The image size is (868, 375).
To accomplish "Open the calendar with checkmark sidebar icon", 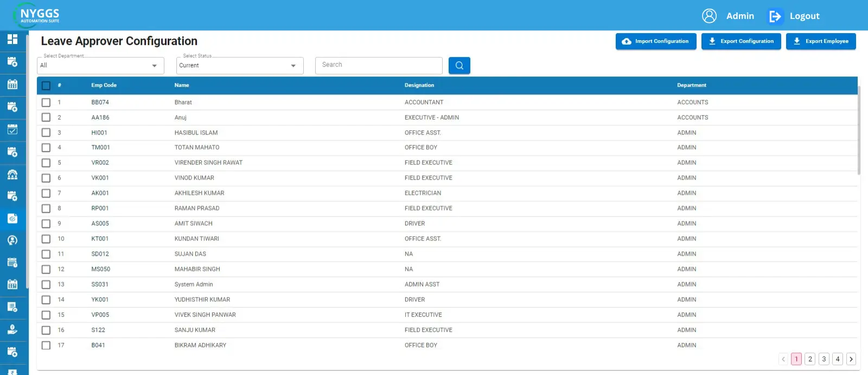I will tap(12, 129).
